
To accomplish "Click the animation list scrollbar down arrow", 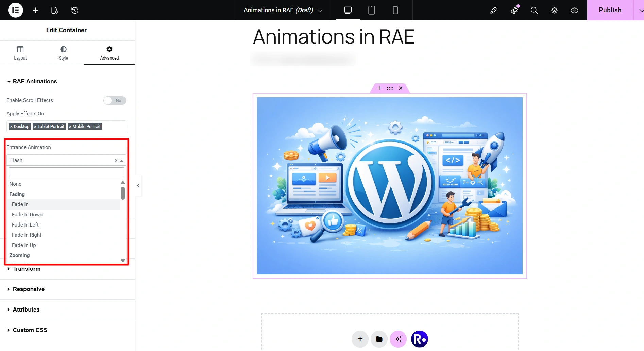I will pos(123,261).
